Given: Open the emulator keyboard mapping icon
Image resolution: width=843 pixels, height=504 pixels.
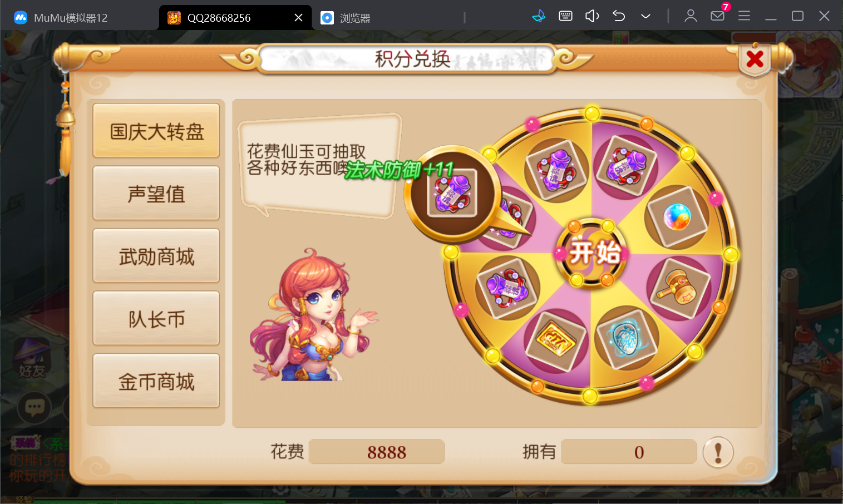Looking at the screenshot, I should (x=565, y=16).
